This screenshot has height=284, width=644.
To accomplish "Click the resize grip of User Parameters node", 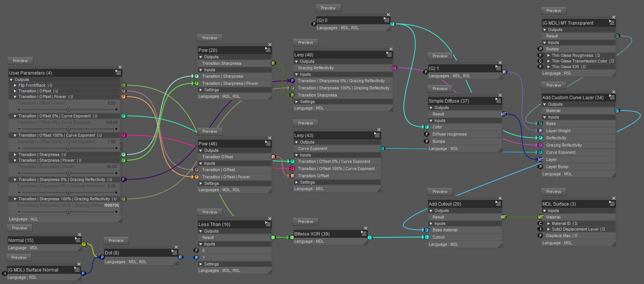I will tap(120, 220).
